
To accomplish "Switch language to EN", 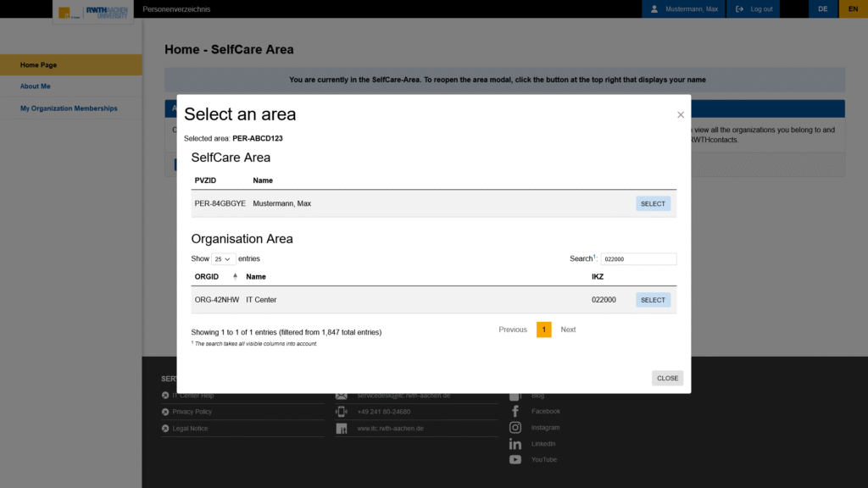I will [853, 9].
